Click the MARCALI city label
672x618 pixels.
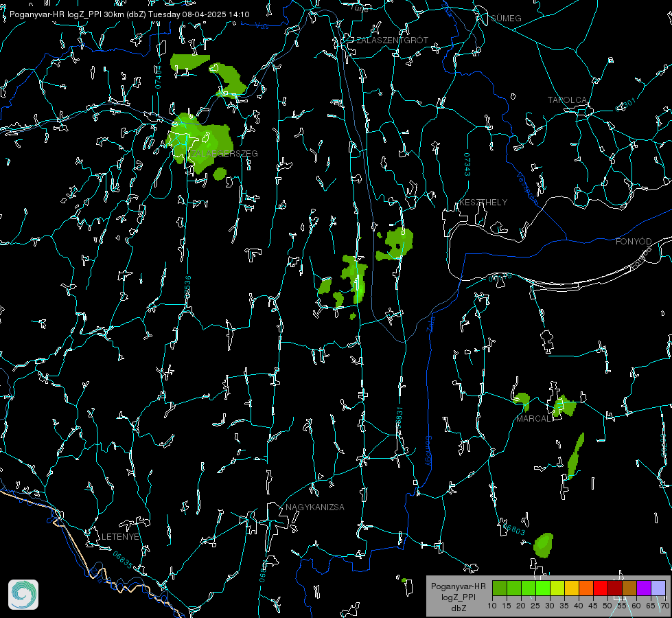535,419
